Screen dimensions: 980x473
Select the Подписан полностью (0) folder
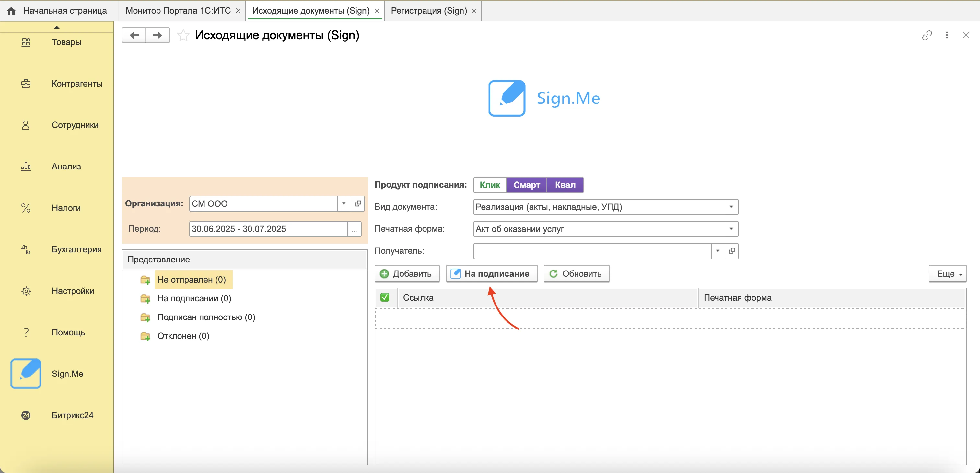pyautogui.click(x=206, y=317)
